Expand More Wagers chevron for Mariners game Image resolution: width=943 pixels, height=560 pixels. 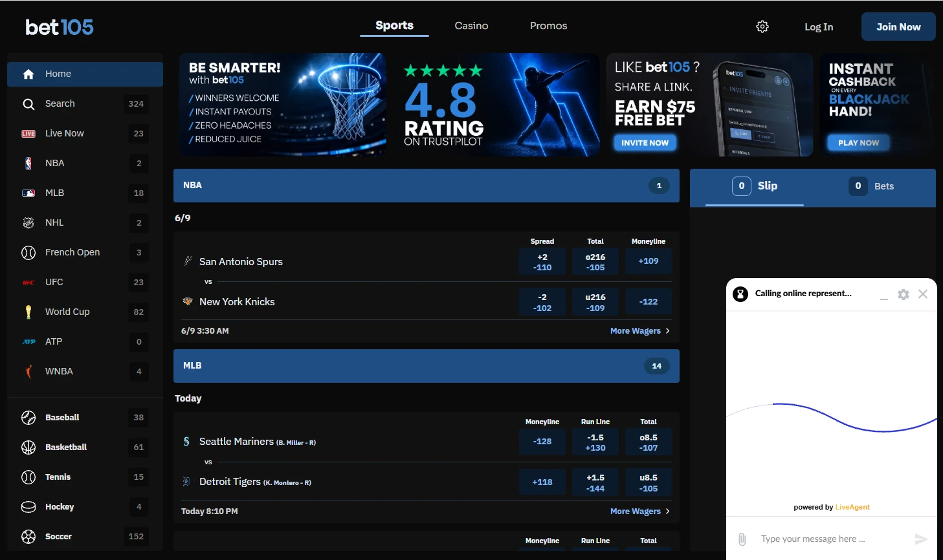pyautogui.click(x=667, y=512)
